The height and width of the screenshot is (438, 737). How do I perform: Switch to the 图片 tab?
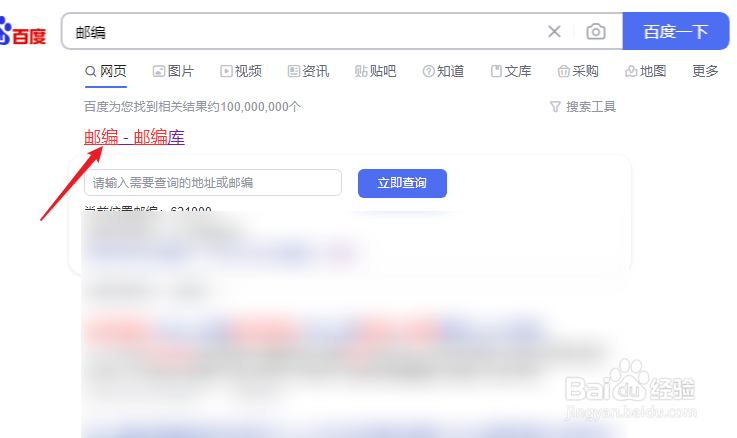(173, 71)
